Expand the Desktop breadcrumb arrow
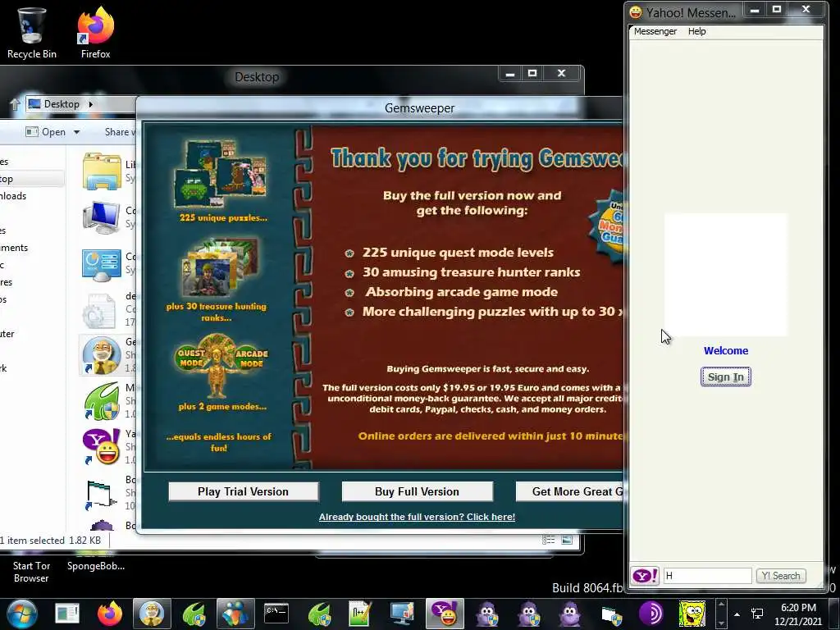Image resolution: width=840 pixels, height=630 pixels. tap(90, 104)
